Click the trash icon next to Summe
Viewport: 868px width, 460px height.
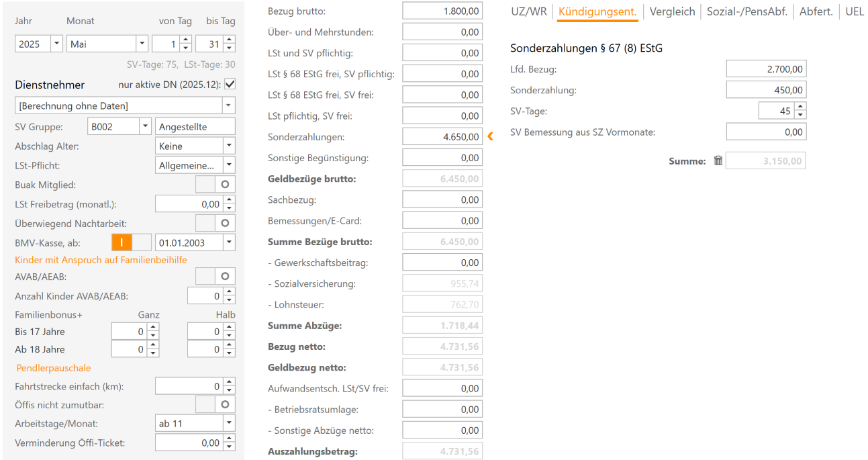718,161
